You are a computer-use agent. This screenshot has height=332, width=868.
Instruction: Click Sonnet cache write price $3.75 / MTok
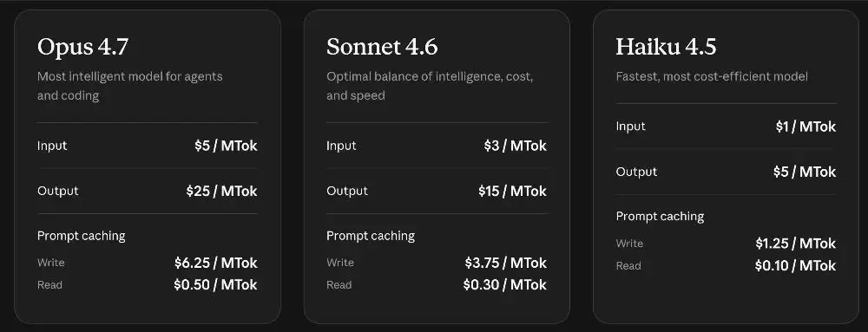tap(506, 263)
